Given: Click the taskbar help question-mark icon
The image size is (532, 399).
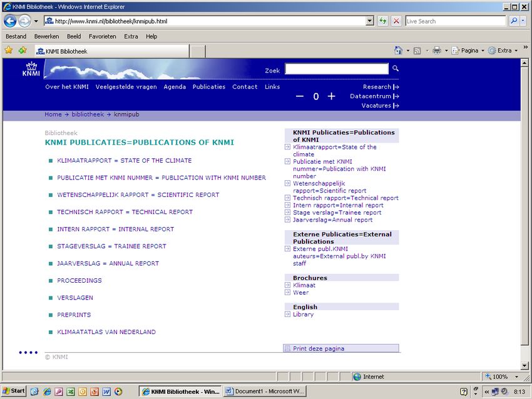Looking at the screenshot, I should 463,392.
